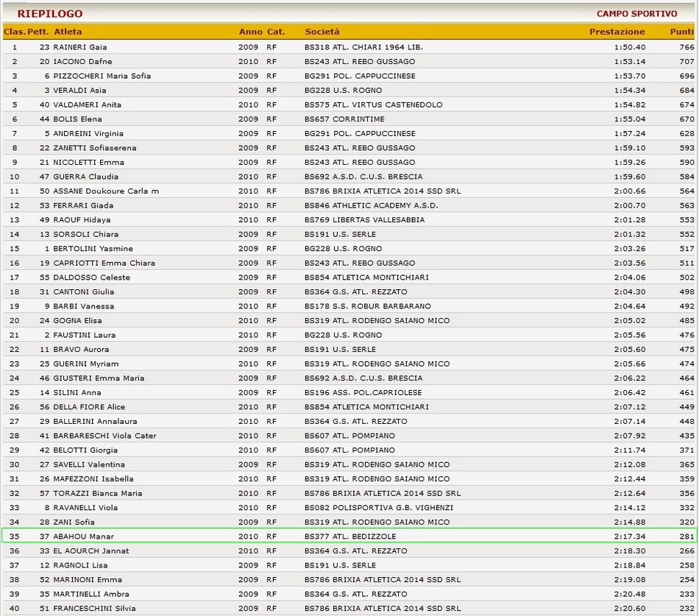Select athlete BALLERINI Annalaura
This screenshot has width=699, height=616.
point(96,422)
